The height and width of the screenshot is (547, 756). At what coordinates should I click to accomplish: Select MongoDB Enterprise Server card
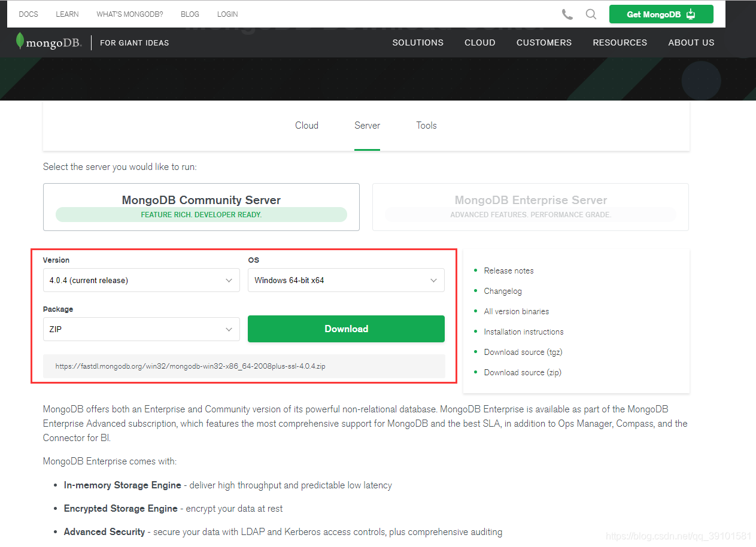pyautogui.click(x=530, y=207)
